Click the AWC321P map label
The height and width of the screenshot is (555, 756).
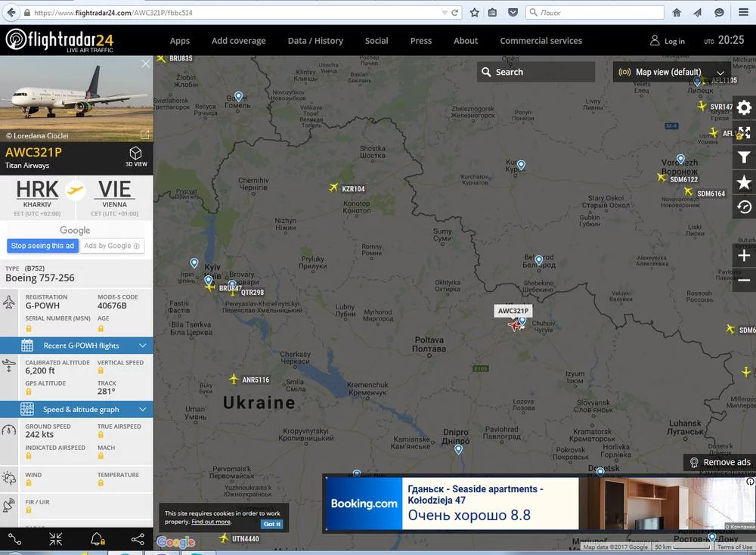tap(513, 311)
